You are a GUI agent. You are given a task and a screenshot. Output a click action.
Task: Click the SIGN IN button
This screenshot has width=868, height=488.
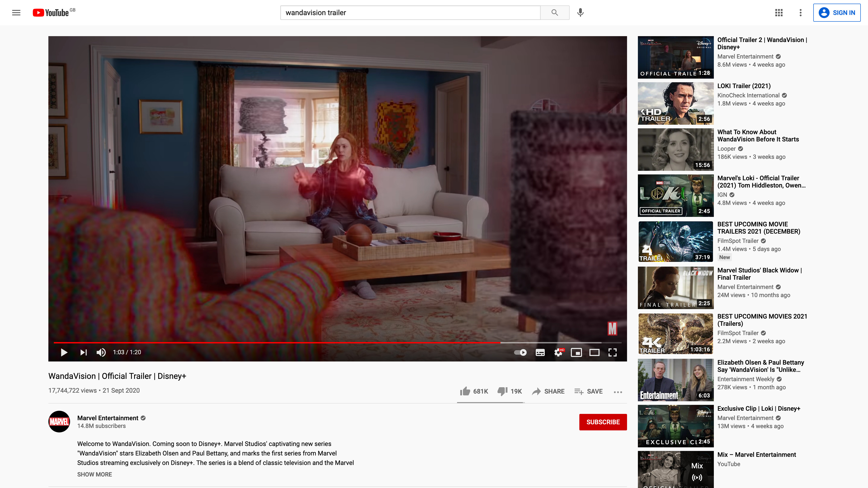(837, 13)
